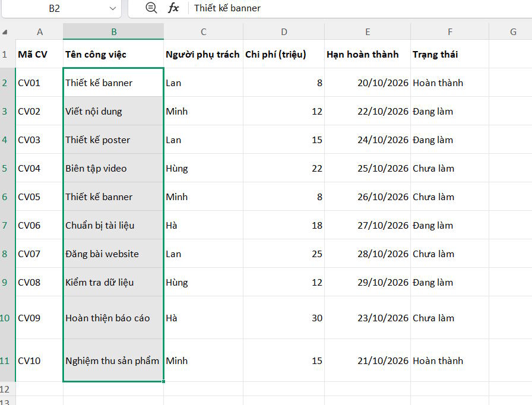Select cell 'Kiểm tra dữ liệu'
The width and height of the screenshot is (532, 405).
point(113,282)
